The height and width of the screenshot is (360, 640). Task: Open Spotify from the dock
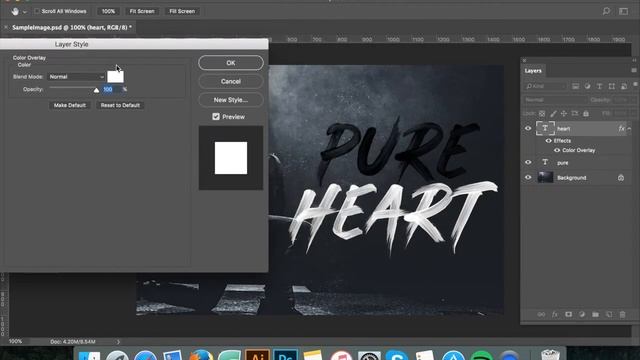(x=482, y=355)
